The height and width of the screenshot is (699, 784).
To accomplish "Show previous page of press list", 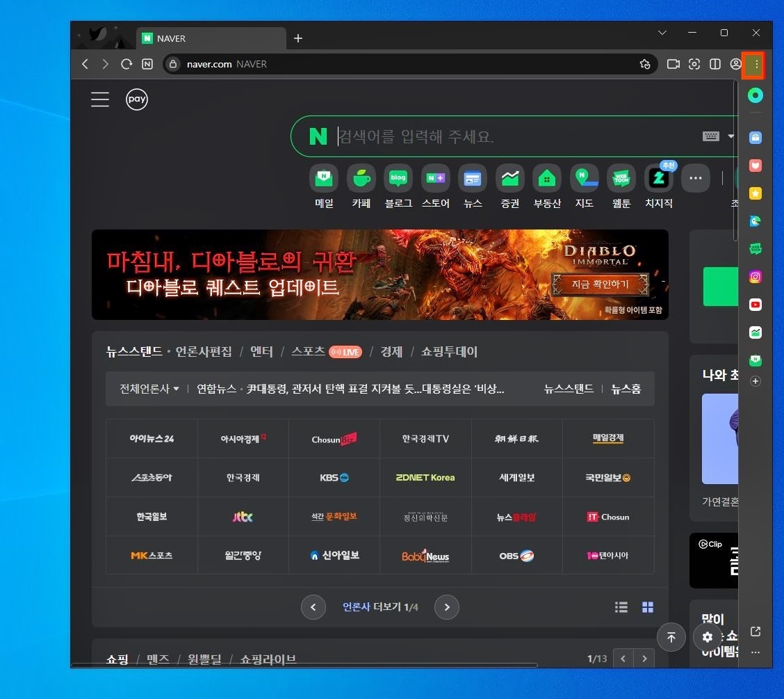I will (313, 607).
